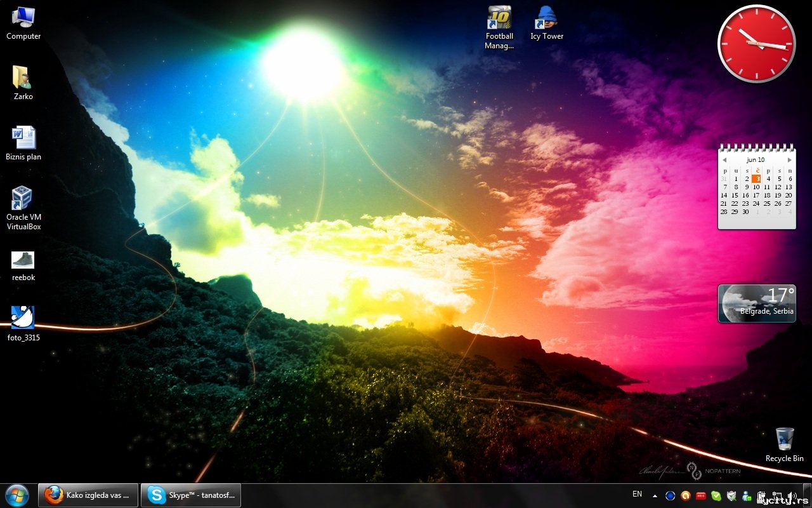Click the EN language indicator
This screenshot has width=812, height=508.
637,494
